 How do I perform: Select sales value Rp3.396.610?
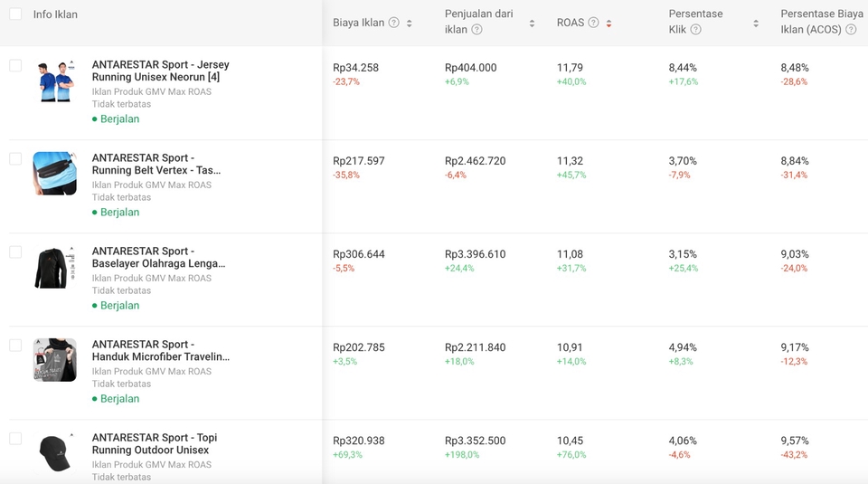(476, 254)
